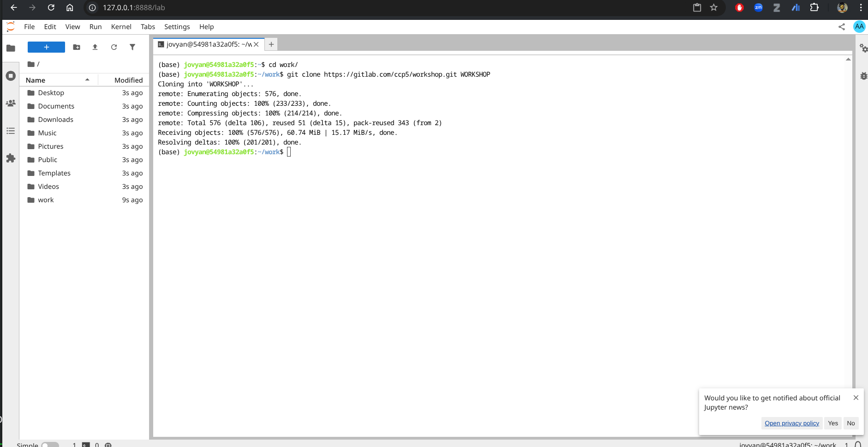Open Running Terminals and Kernels sidebar
This screenshot has height=447, width=868.
(x=11, y=76)
